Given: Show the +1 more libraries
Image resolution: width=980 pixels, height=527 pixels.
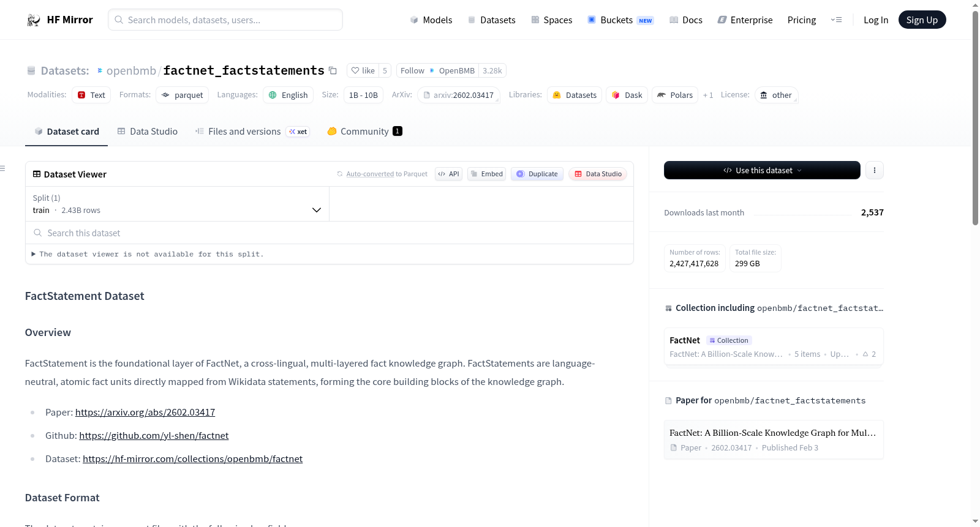Looking at the screenshot, I should 708,95.
